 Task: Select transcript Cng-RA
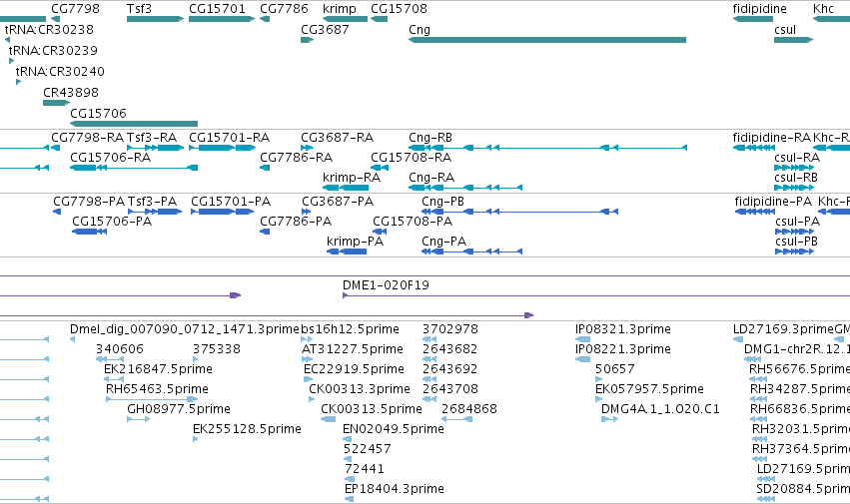(x=465, y=188)
